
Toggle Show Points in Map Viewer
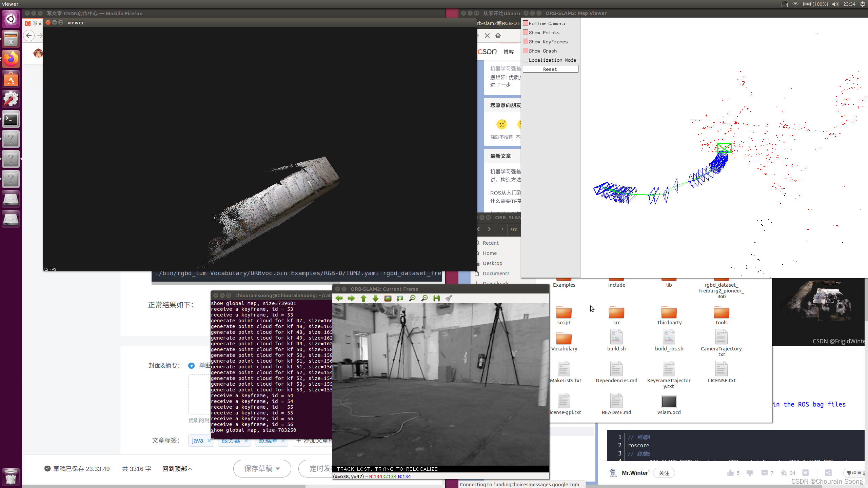526,32
